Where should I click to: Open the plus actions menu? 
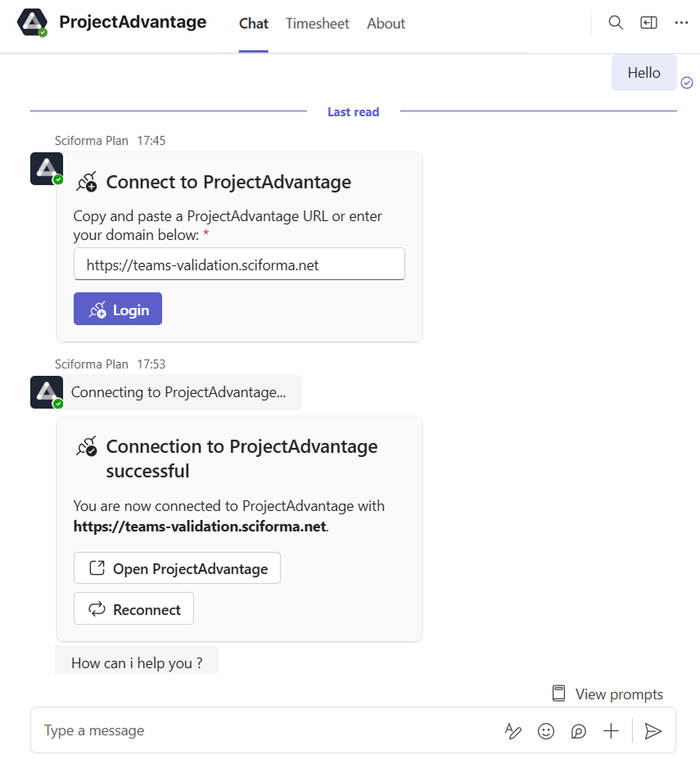611,731
